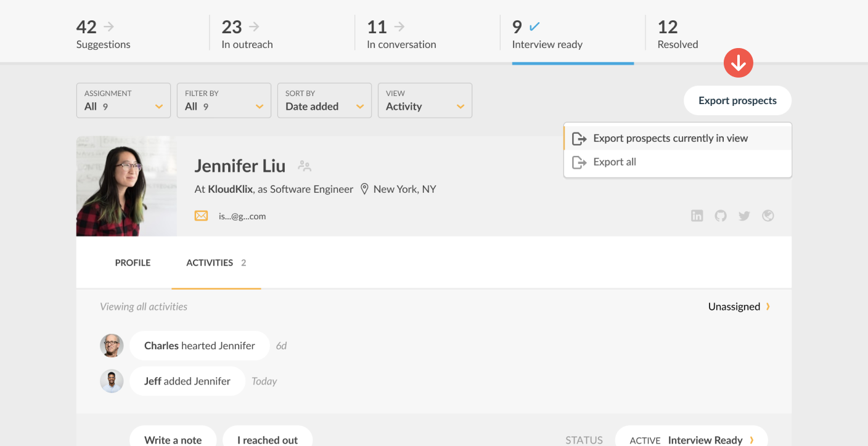Click the people icon beside Jennifer Liu

(x=305, y=166)
